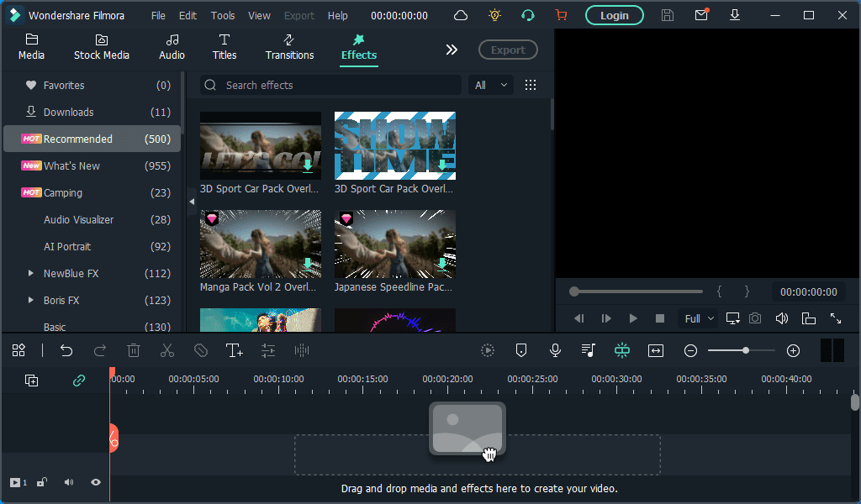Step back one frame in preview

coord(578,318)
